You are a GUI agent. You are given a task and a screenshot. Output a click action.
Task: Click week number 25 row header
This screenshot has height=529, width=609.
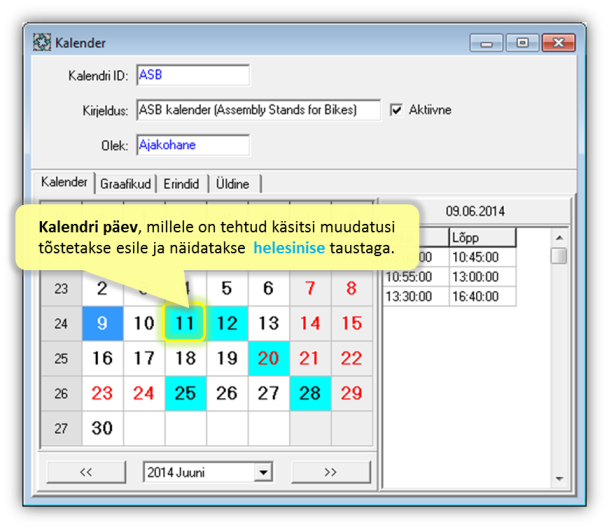click(x=61, y=358)
